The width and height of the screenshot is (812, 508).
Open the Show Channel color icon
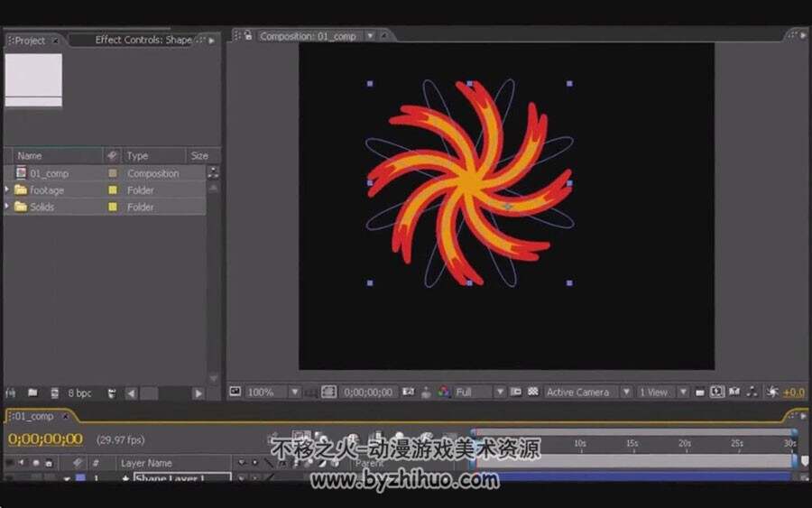click(443, 392)
